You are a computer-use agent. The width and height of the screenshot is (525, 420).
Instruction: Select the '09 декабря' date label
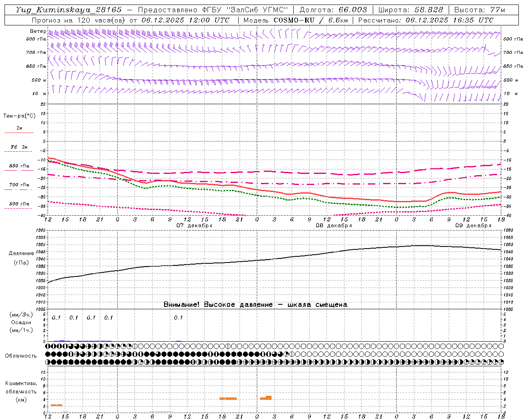473,226
